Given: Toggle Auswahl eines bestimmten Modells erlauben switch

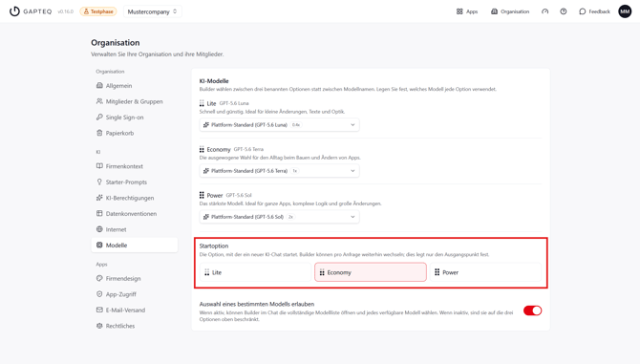Looking at the screenshot, I should 533,310.
